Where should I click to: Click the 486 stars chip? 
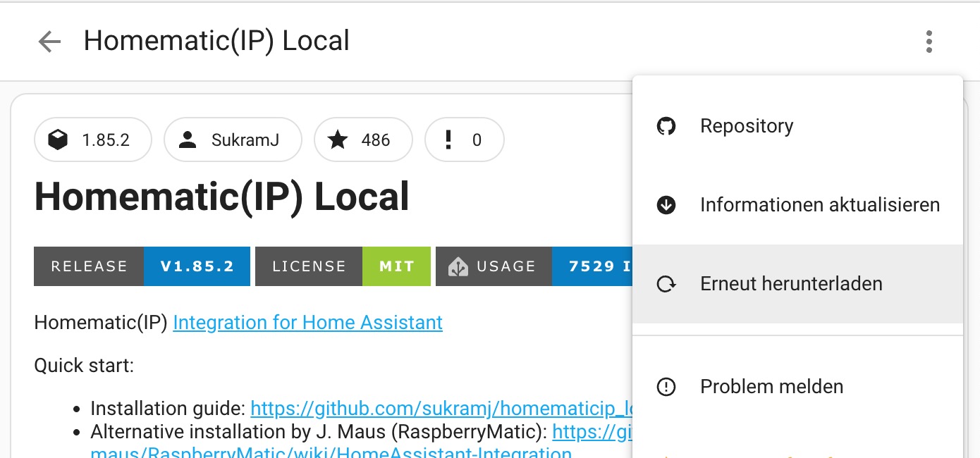coord(363,140)
